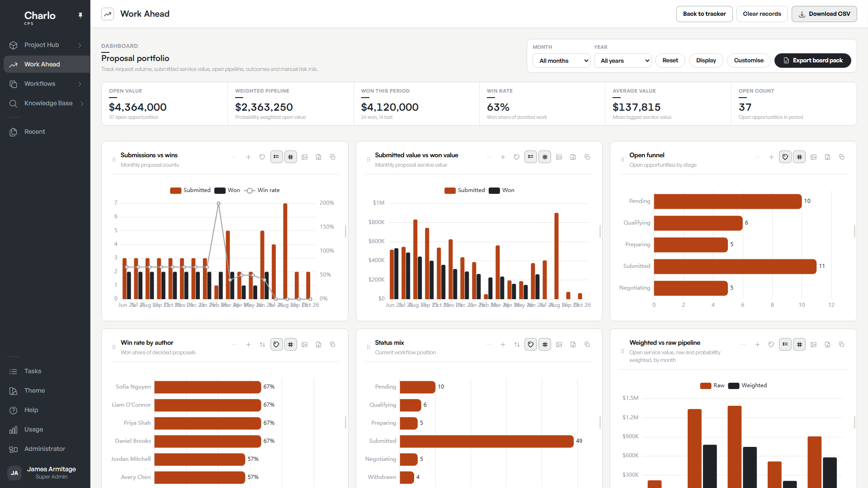Expand Project Hub submenu chevron
868x488 pixels.
coord(80,45)
